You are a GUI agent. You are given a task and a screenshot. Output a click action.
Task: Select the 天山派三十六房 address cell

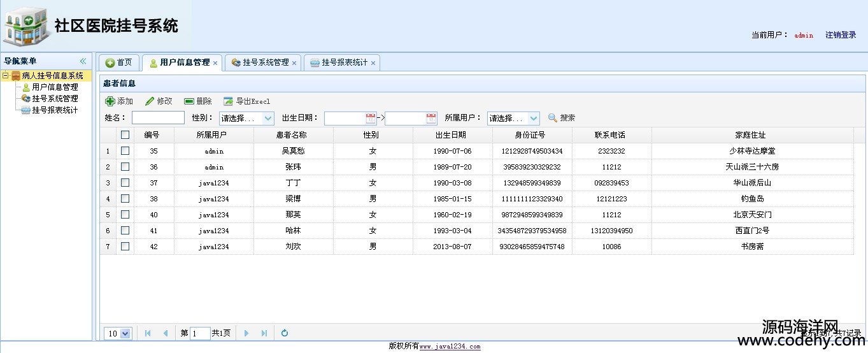tap(752, 167)
